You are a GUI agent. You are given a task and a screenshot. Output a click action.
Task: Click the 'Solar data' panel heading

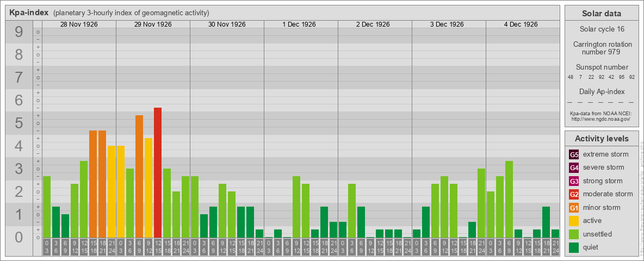click(601, 14)
